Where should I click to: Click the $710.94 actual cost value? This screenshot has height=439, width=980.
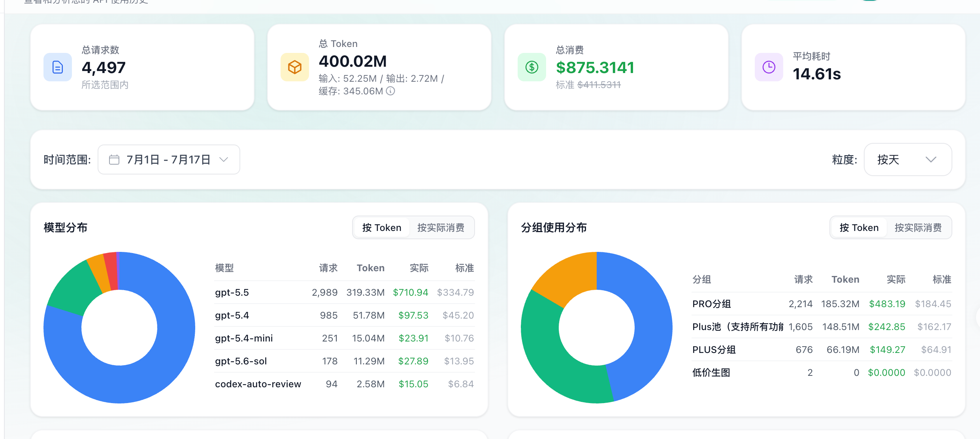(x=411, y=293)
